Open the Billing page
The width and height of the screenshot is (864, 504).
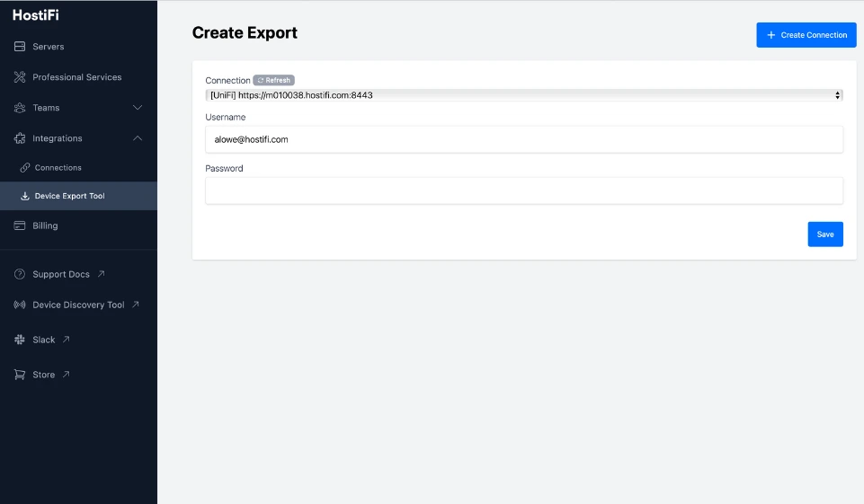point(45,225)
